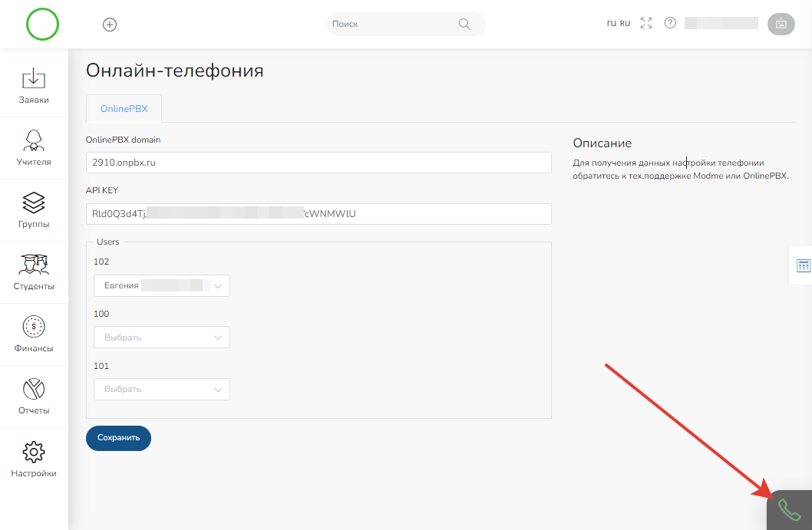Toggle fullscreen mode icon
Screen dimensions: 812x530
coord(646,23)
